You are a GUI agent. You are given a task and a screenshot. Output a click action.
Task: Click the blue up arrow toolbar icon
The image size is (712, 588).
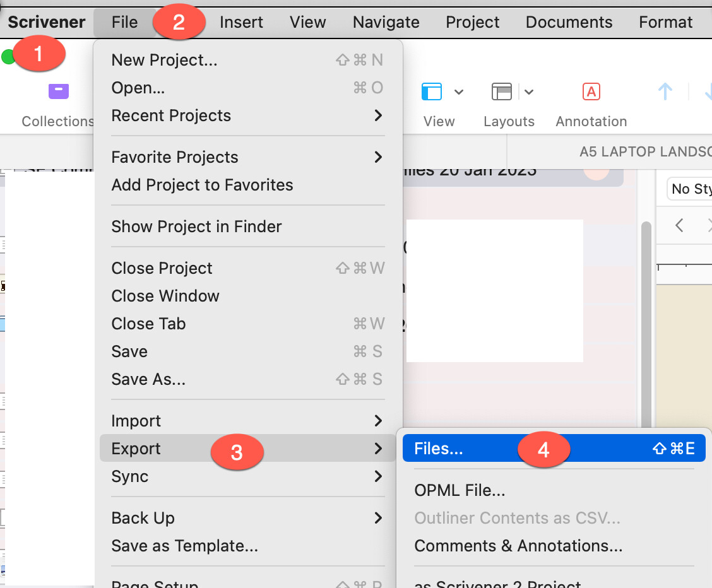point(665,91)
